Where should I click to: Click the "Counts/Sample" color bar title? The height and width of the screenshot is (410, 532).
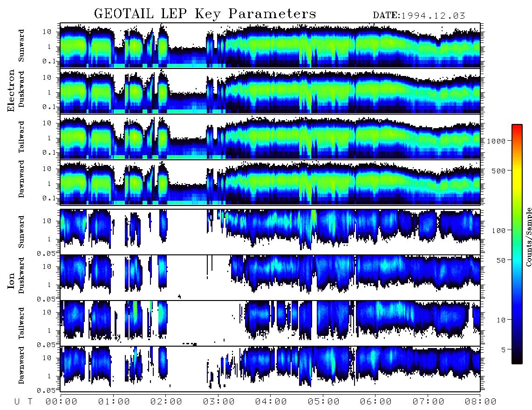528,237
